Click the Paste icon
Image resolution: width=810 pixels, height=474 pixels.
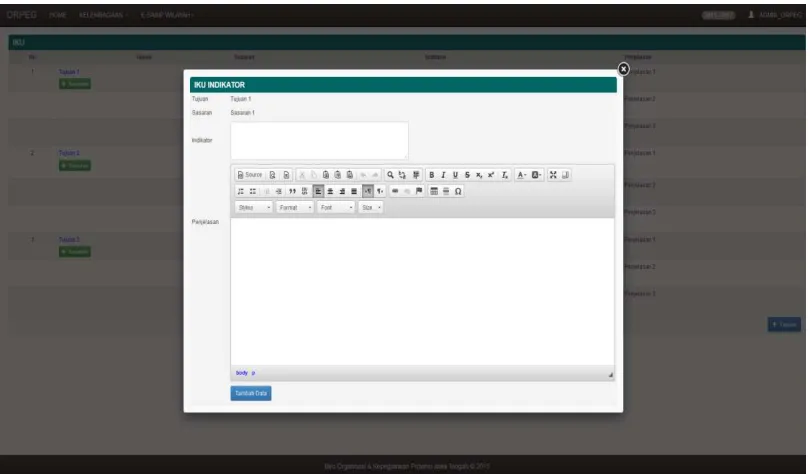pyautogui.click(x=326, y=175)
